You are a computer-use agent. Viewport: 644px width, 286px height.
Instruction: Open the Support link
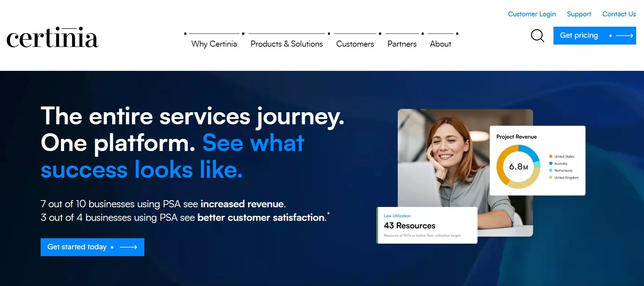point(579,14)
